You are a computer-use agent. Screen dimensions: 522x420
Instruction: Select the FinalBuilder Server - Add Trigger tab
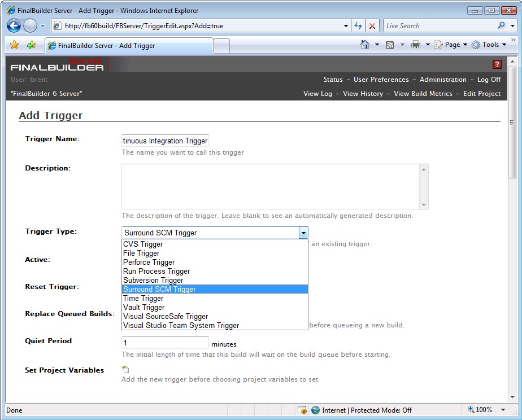tap(129, 46)
